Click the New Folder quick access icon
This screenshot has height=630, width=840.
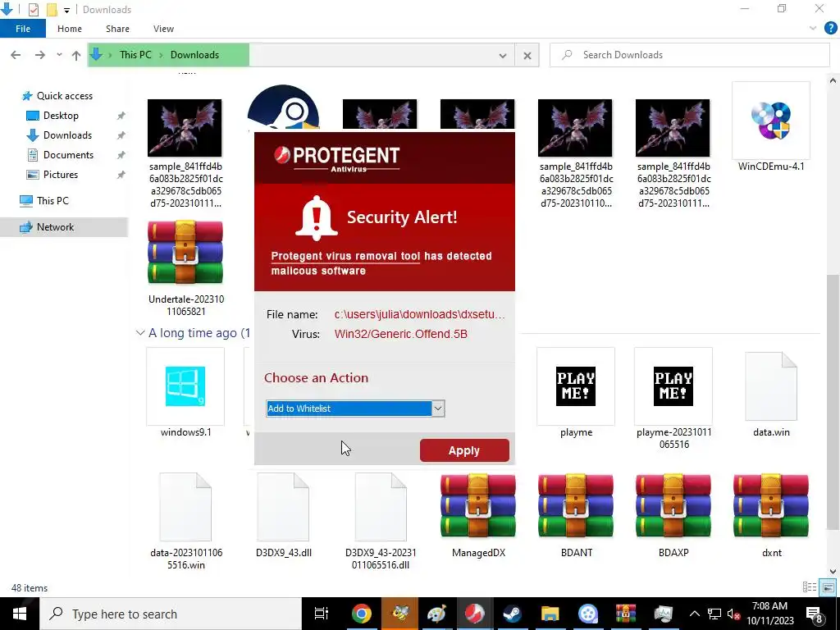coord(52,10)
